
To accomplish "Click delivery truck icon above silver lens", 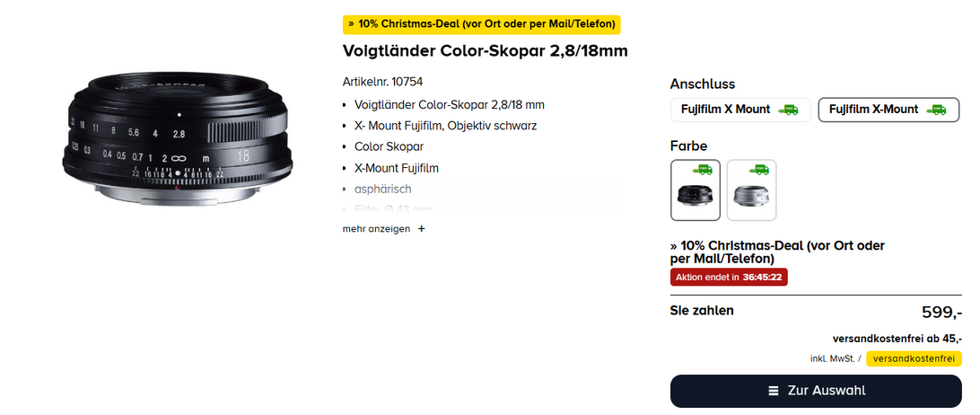I will click(758, 170).
